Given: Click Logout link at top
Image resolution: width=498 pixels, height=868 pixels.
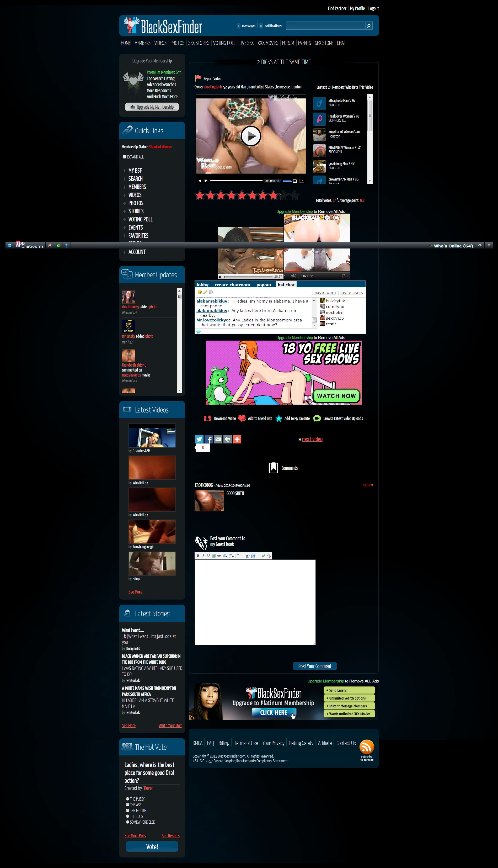Looking at the screenshot, I should coord(373,8).
